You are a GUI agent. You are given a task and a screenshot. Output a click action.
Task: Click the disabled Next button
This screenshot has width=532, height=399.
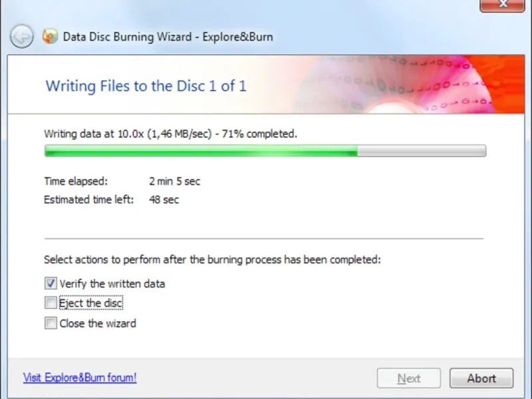click(x=409, y=378)
